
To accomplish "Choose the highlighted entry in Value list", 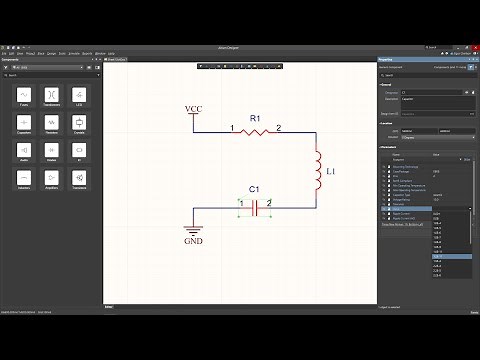I will (x=452, y=257).
